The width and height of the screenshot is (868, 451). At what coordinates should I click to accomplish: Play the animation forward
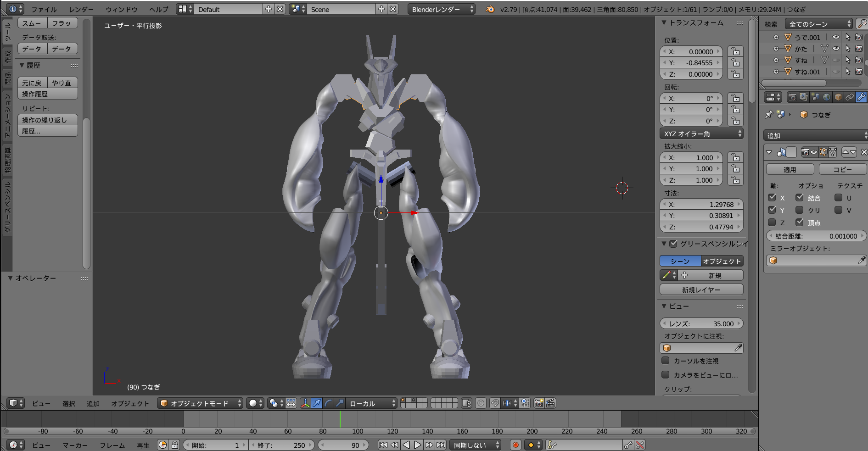(x=418, y=445)
